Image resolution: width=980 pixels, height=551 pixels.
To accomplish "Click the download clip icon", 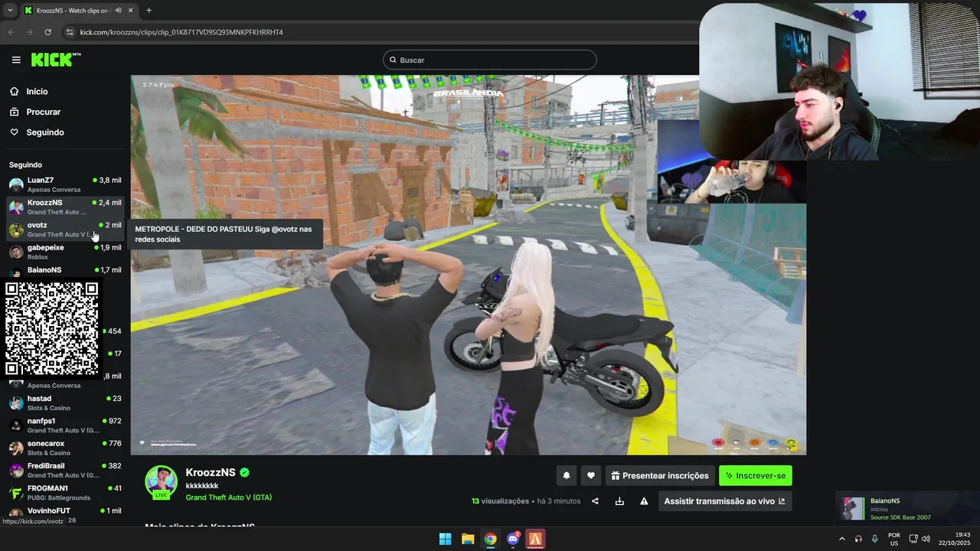I will click(619, 501).
